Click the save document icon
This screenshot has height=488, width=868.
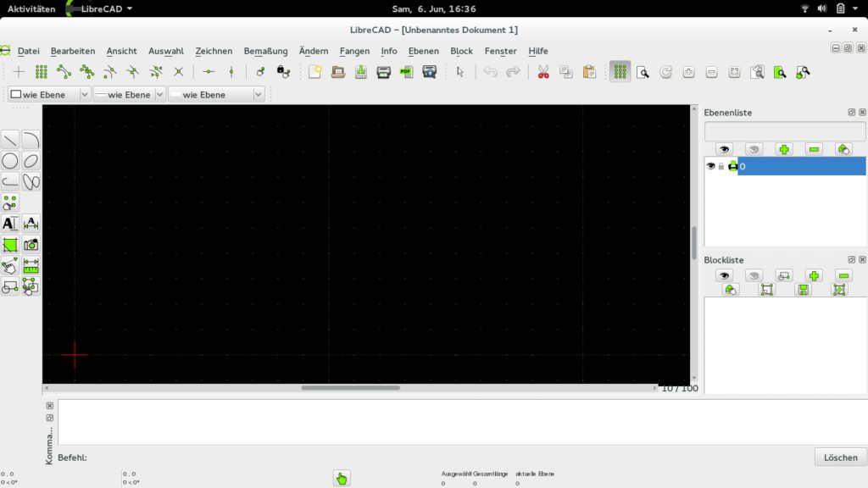coord(361,72)
